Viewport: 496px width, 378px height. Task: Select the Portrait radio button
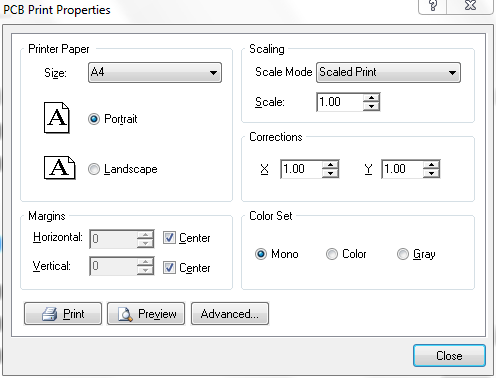94,119
